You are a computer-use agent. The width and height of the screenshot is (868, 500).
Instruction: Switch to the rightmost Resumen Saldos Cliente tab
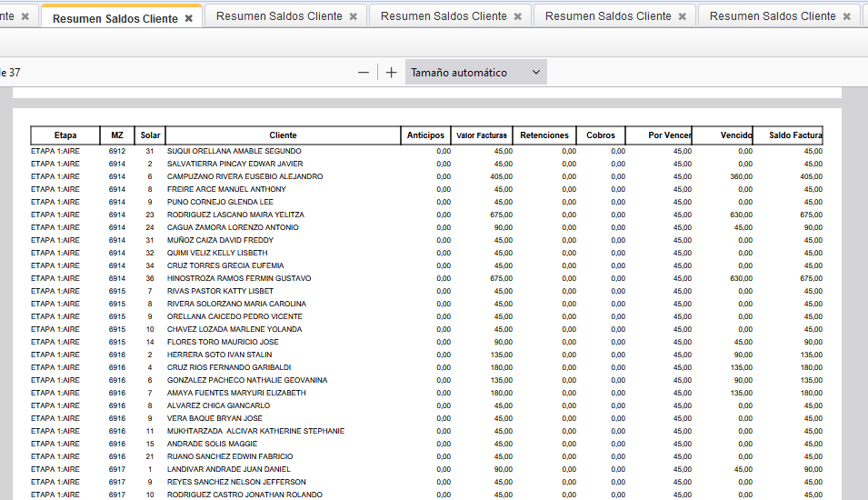click(772, 16)
